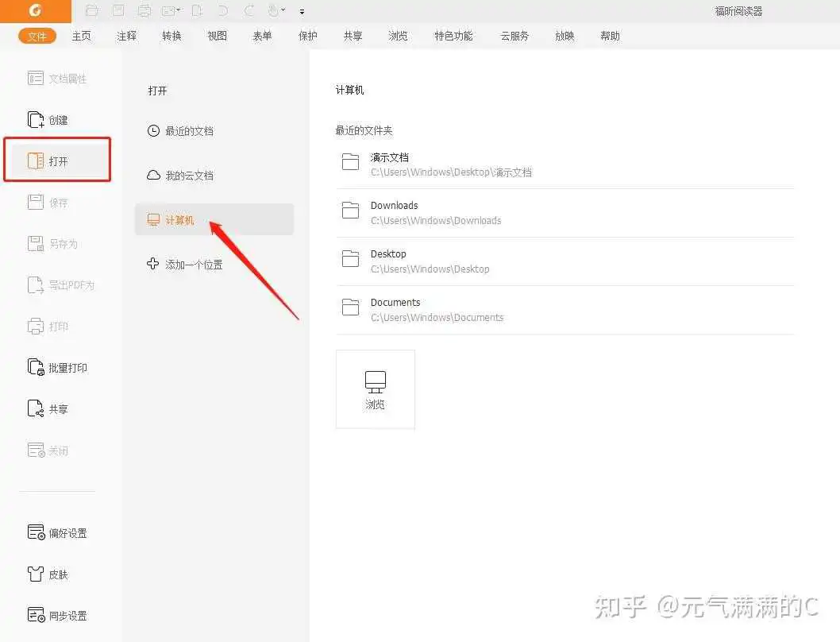Click the Print icon in quick access toolbar
The image size is (840, 642).
144,10
